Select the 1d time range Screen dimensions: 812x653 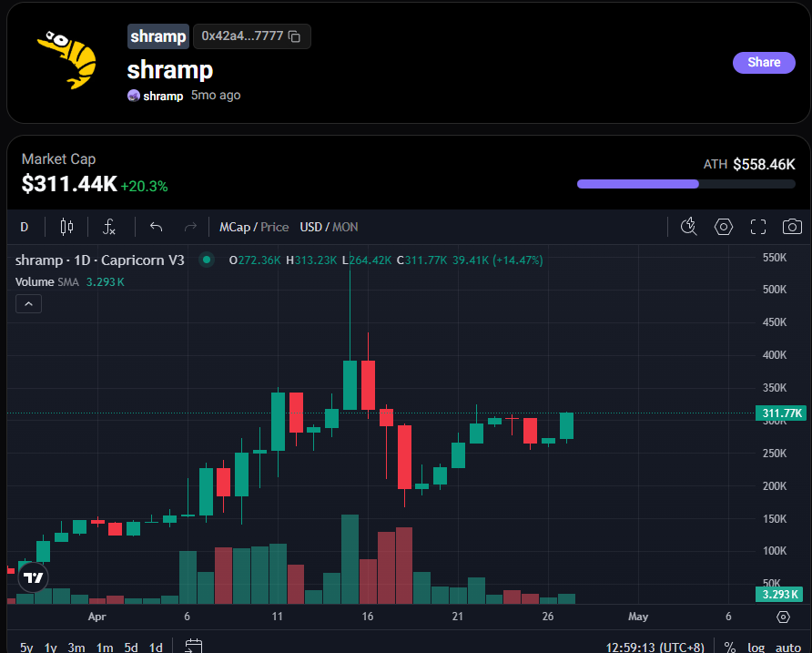(x=156, y=648)
